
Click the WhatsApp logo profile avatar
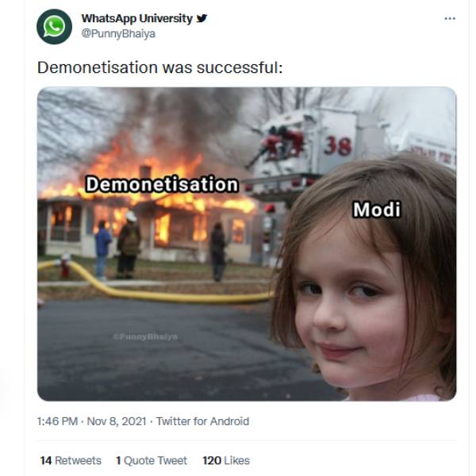tap(54, 26)
